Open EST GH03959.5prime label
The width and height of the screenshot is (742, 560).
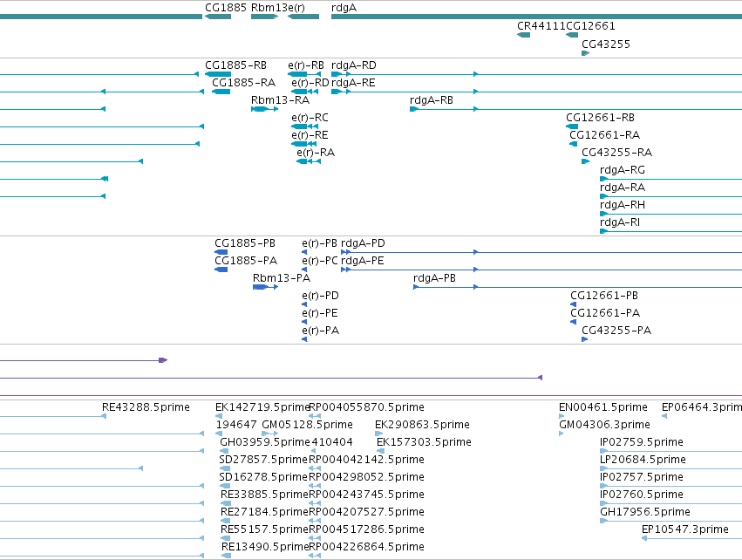(264, 442)
